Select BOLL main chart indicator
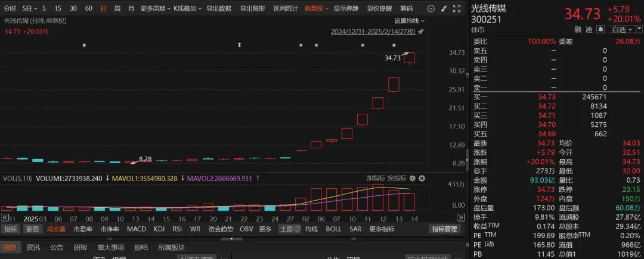This screenshot has width=644, height=259. click(x=333, y=229)
